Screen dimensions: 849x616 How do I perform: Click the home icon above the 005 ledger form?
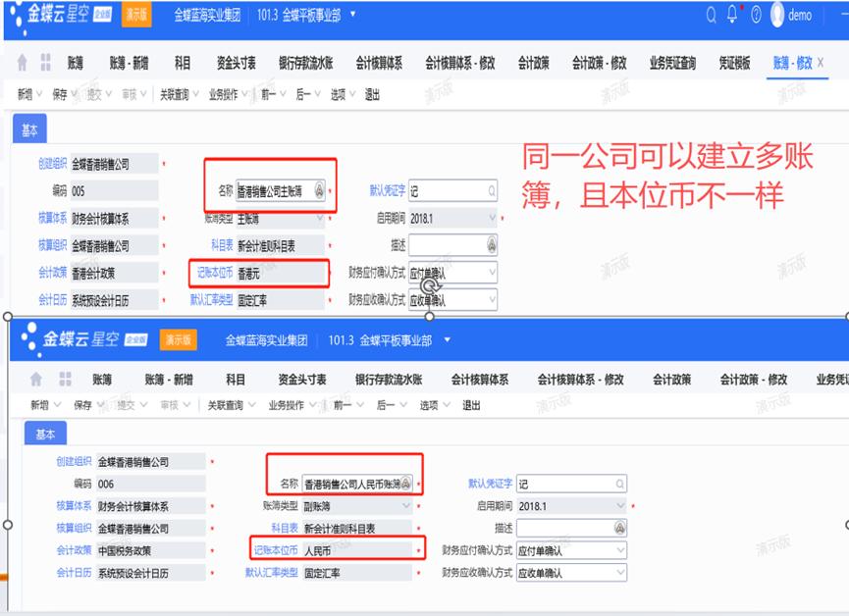22,63
